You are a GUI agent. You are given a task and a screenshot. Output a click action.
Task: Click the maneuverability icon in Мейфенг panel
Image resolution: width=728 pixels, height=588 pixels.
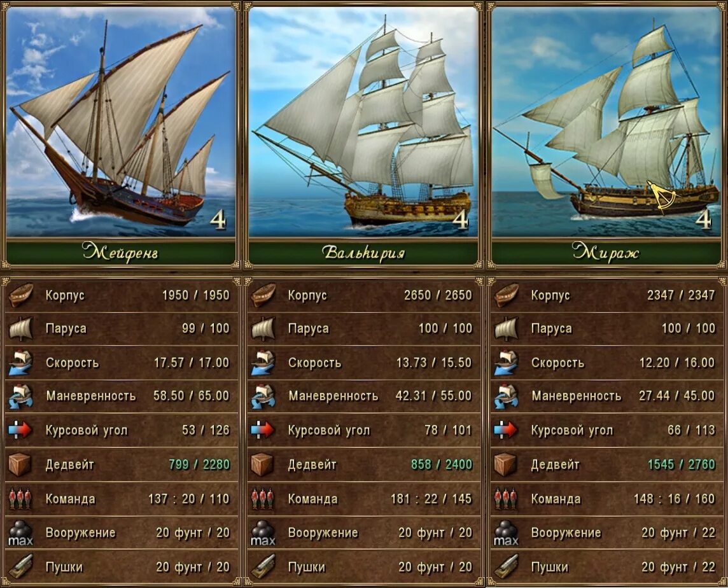point(21,396)
